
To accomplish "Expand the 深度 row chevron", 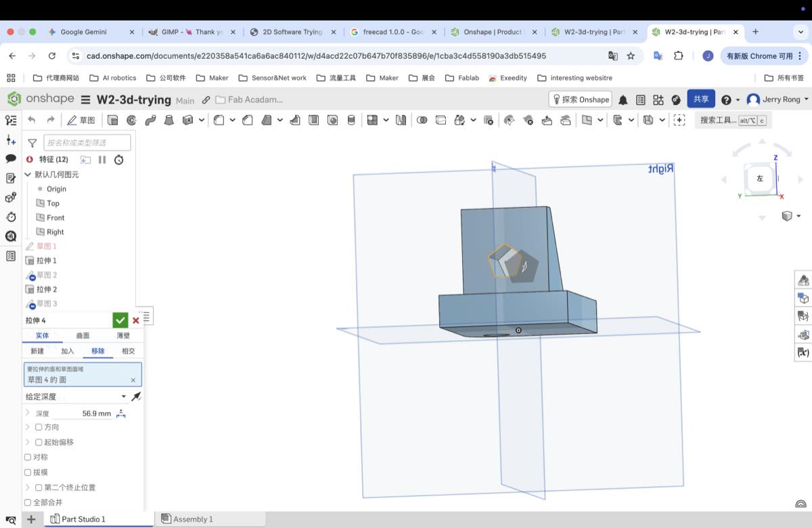I will click(28, 413).
